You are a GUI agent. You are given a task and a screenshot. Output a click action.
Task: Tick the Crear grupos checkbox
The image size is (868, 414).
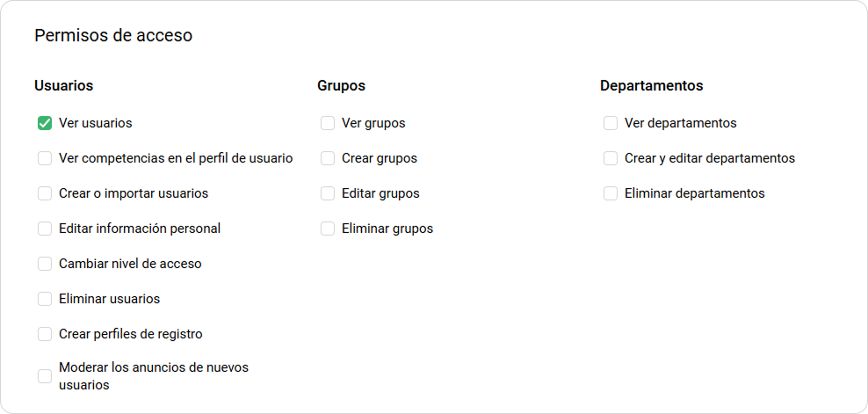328,158
